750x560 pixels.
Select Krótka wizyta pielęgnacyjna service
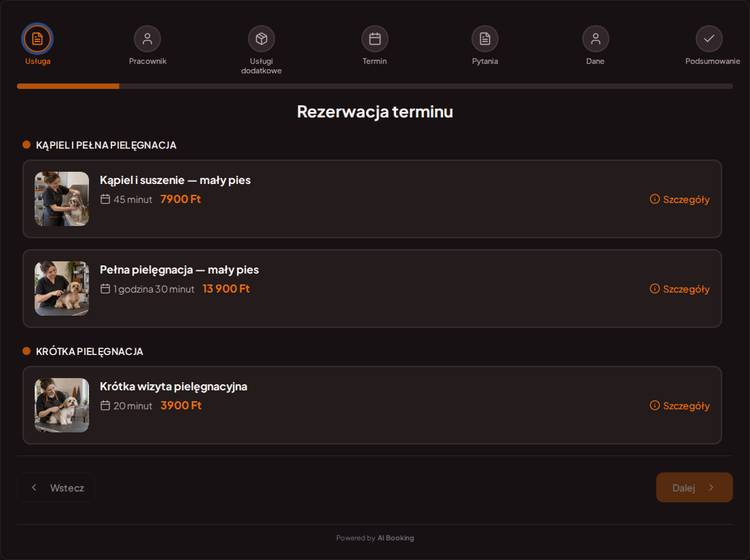coord(372,405)
